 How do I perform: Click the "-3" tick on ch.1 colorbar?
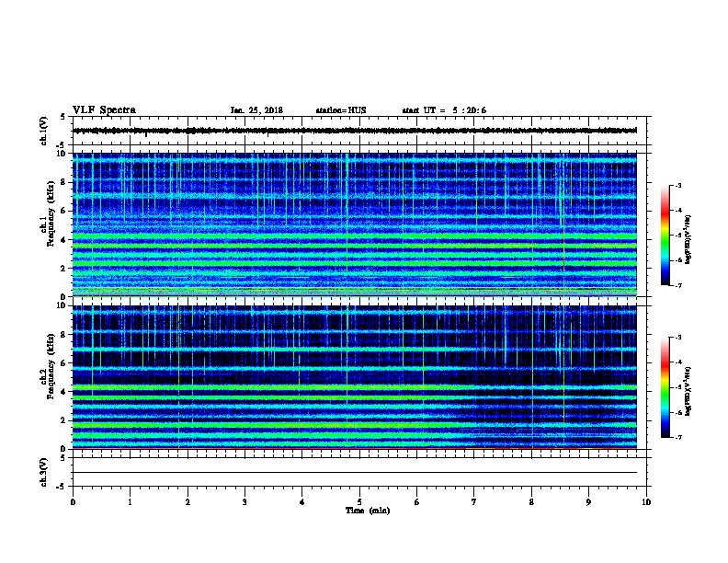677,185
